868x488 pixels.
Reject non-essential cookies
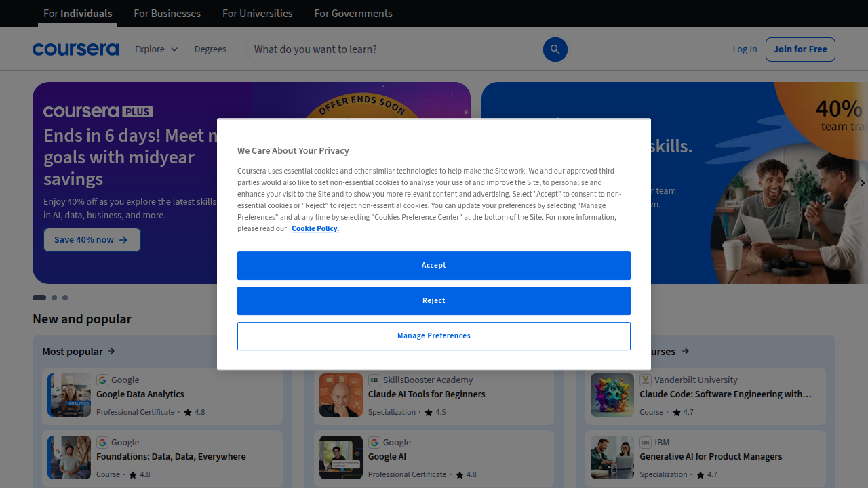point(434,301)
